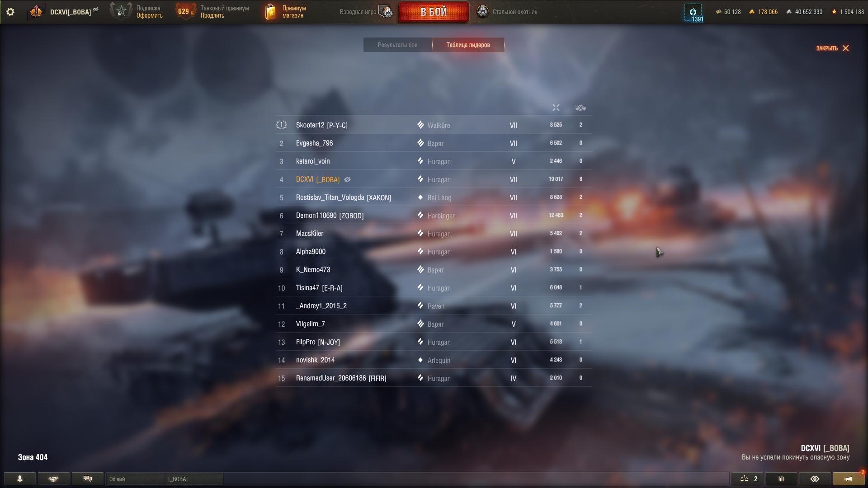Screen dimensions: 868x488
Task: Open the settings gear menu
Action: tap(10, 12)
